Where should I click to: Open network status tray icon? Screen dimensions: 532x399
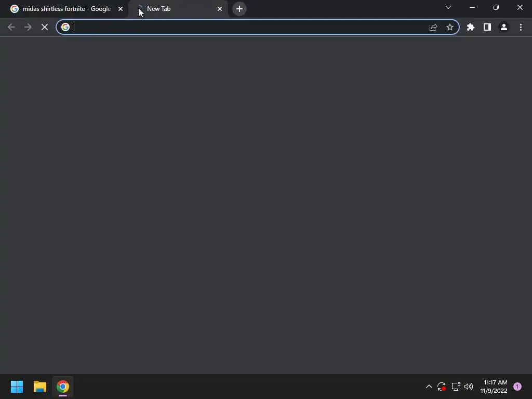coord(456,387)
